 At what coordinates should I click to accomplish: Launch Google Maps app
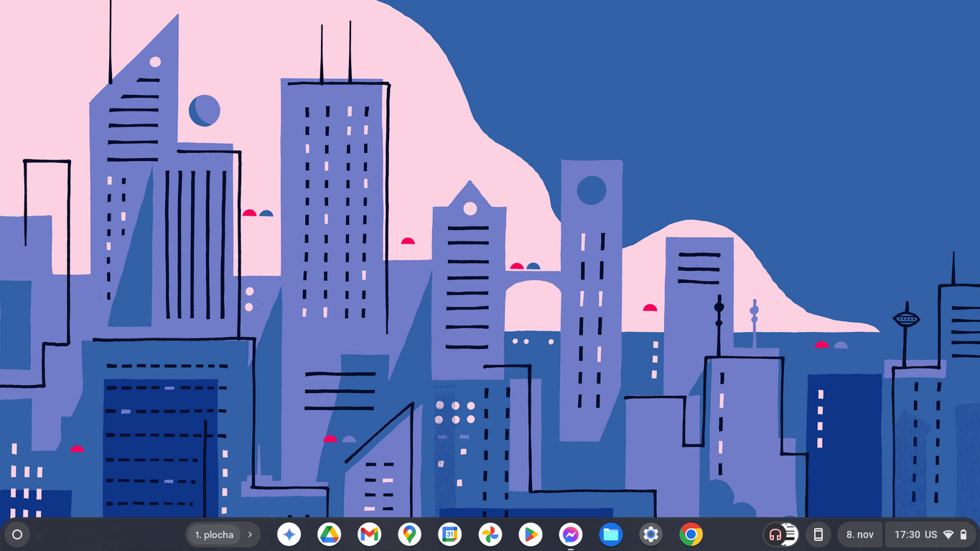(410, 534)
